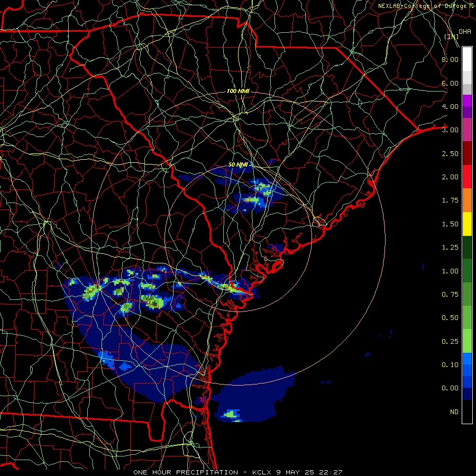Click the 0.75 legend value

tap(450, 295)
